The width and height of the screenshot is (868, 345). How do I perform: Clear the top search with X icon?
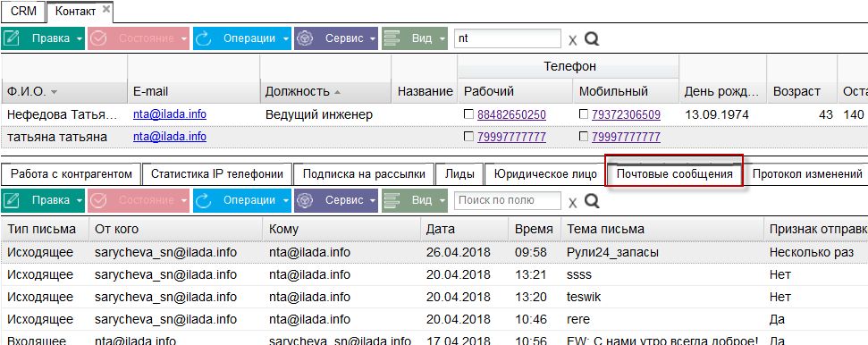pyautogui.click(x=572, y=40)
